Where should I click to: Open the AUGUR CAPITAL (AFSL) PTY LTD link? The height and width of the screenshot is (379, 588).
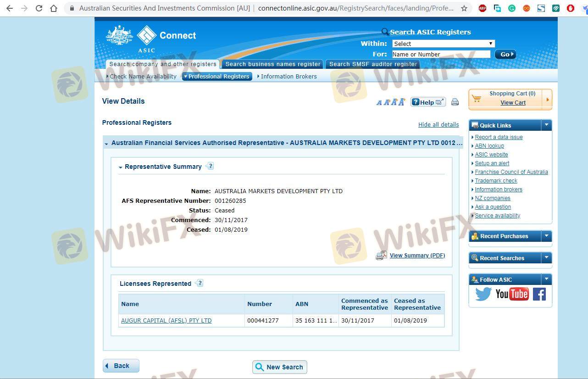click(x=166, y=321)
